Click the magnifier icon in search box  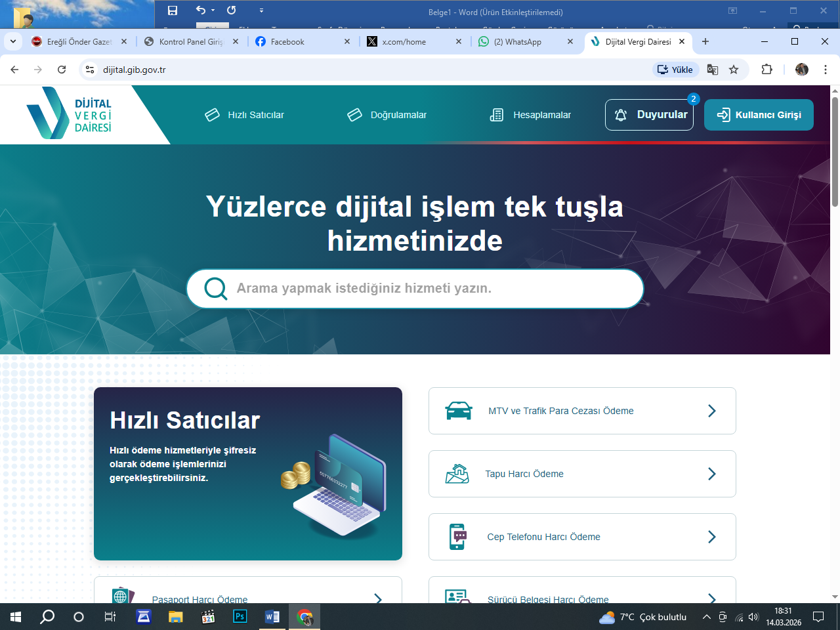215,288
